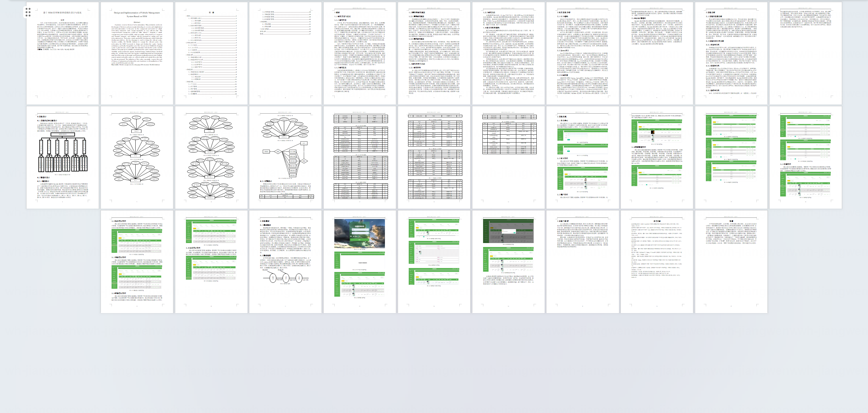Open the chapter 3 系统分析 page thumbnail
Image resolution: width=868 pixels, height=413 pixels.
pyautogui.click(x=731, y=53)
